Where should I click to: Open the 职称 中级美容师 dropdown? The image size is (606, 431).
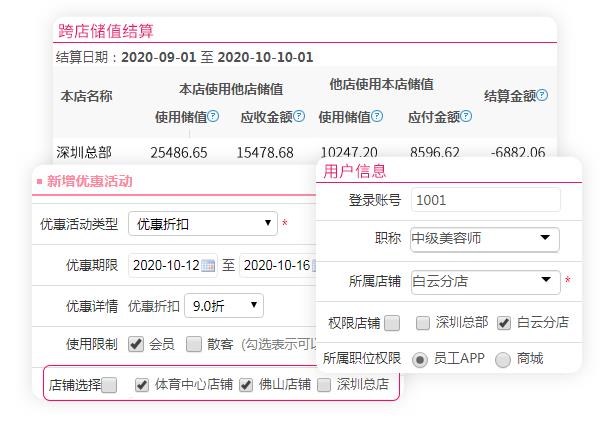[x=484, y=239]
